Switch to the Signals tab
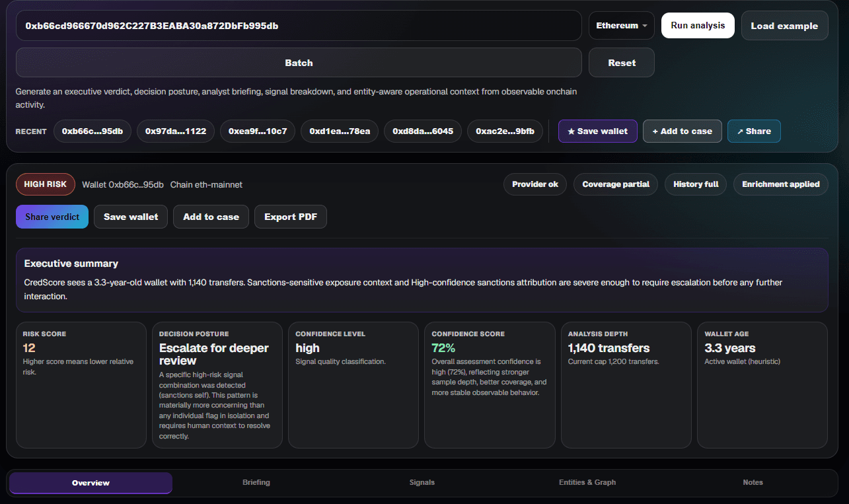Viewport: 849px width, 504px height. point(422,483)
